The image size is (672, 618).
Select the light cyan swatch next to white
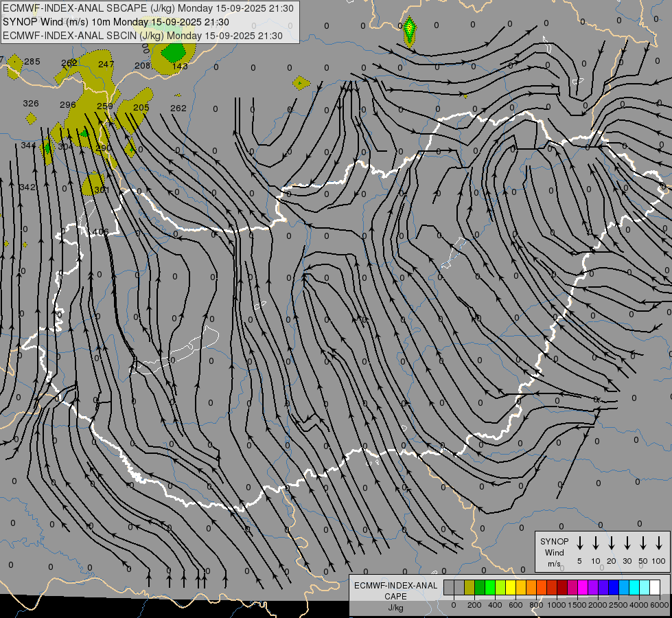[x=645, y=588]
